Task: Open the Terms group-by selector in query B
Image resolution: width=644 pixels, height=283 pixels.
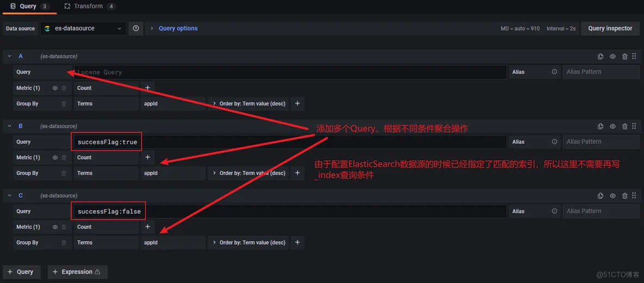Action: tap(107, 173)
